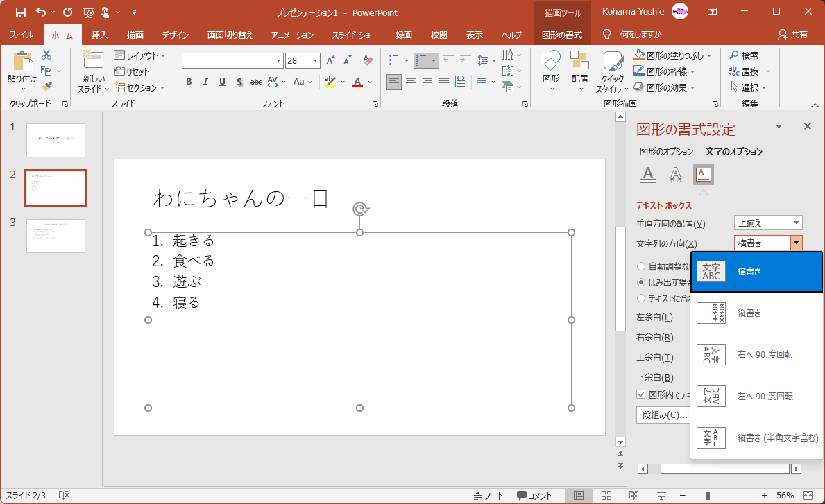Image resolution: width=825 pixels, height=504 pixels.
Task: Click the zoom slider in status bar
Action: coord(708,496)
